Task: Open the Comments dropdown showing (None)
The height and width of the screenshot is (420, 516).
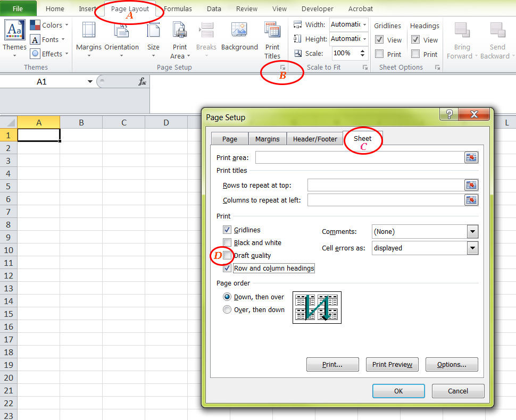Action: pos(471,231)
